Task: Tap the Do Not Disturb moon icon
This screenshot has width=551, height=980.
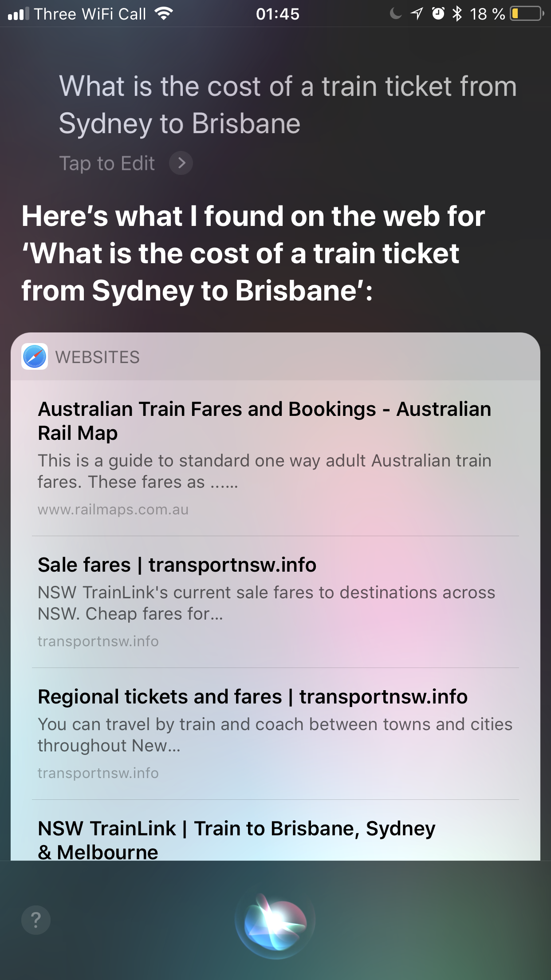Action: 395,14
